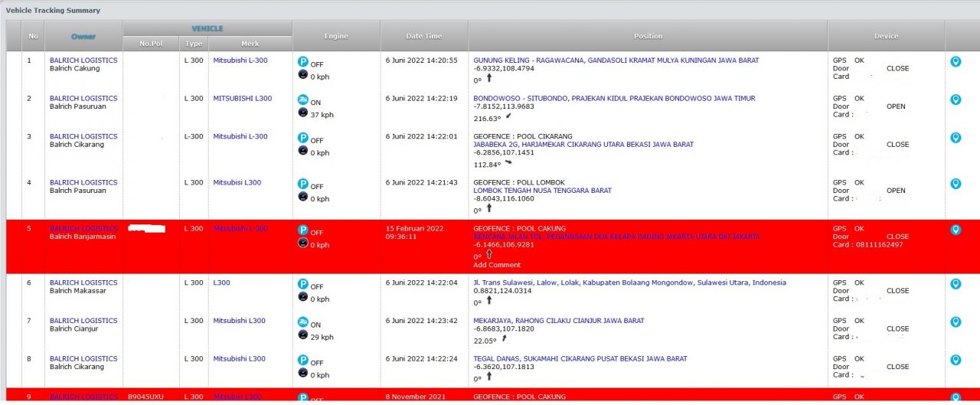Screen dimensions: 980x405
Task: Open map pin for Bondowoso vehicle row 2
Action: (x=955, y=100)
